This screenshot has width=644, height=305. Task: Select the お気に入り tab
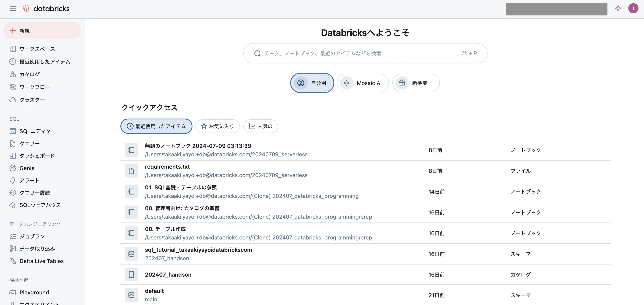click(217, 126)
